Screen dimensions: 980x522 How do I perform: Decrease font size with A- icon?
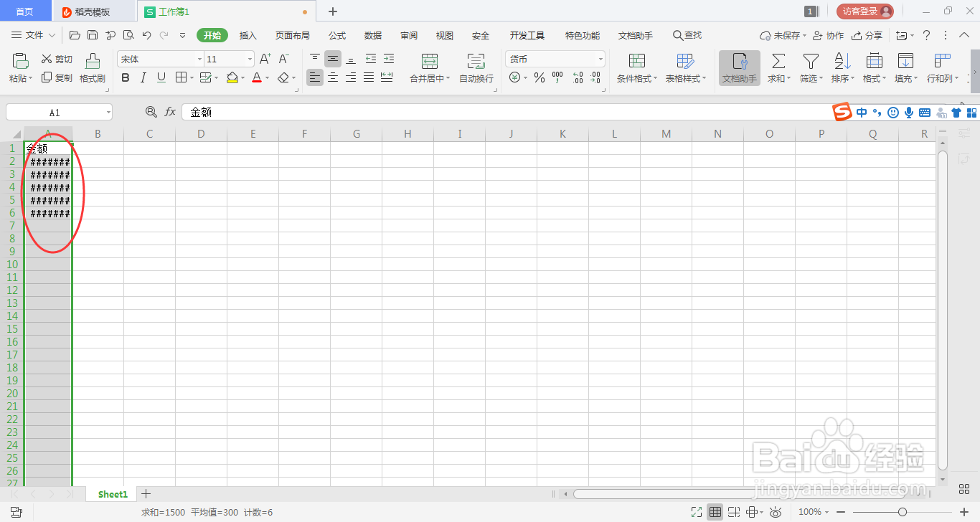click(x=284, y=59)
